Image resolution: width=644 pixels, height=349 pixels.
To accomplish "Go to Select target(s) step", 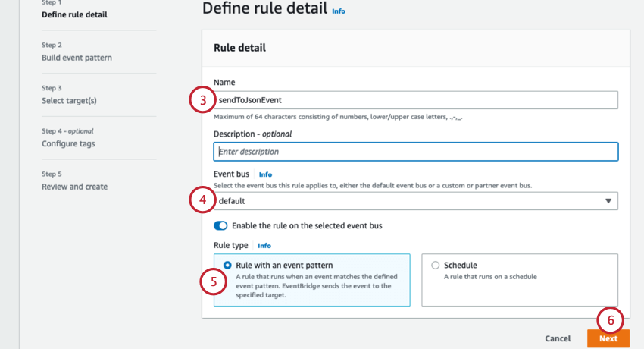I will tap(69, 101).
